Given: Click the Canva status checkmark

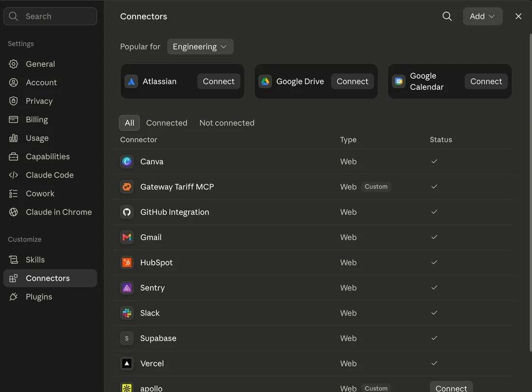Looking at the screenshot, I should (434, 161).
